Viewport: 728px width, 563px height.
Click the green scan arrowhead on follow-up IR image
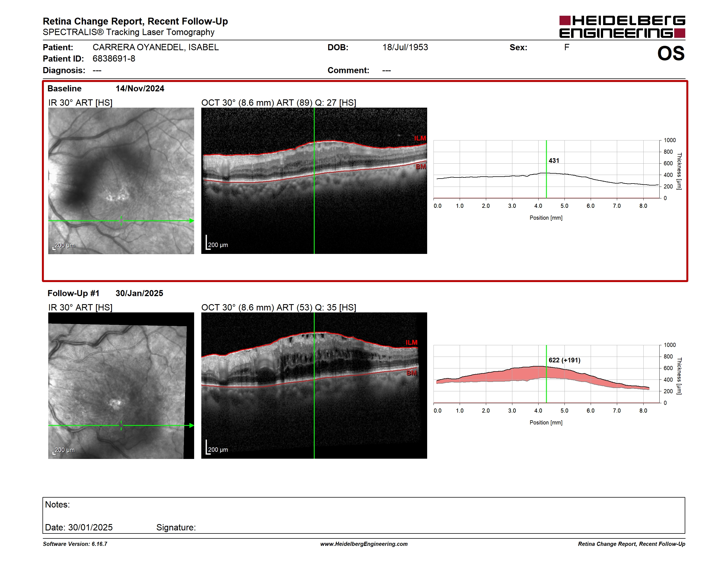(192, 426)
